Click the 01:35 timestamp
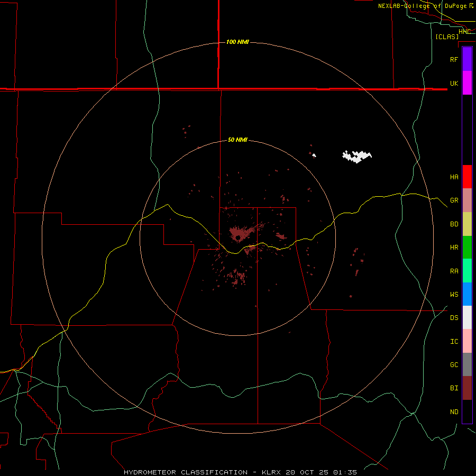476x476 pixels. pos(345,472)
